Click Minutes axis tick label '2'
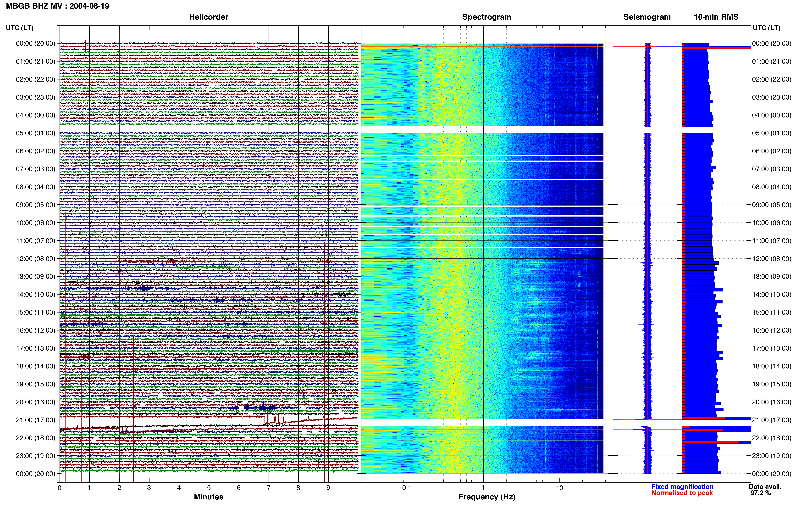812x508 pixels. click(x=119, y=488)
